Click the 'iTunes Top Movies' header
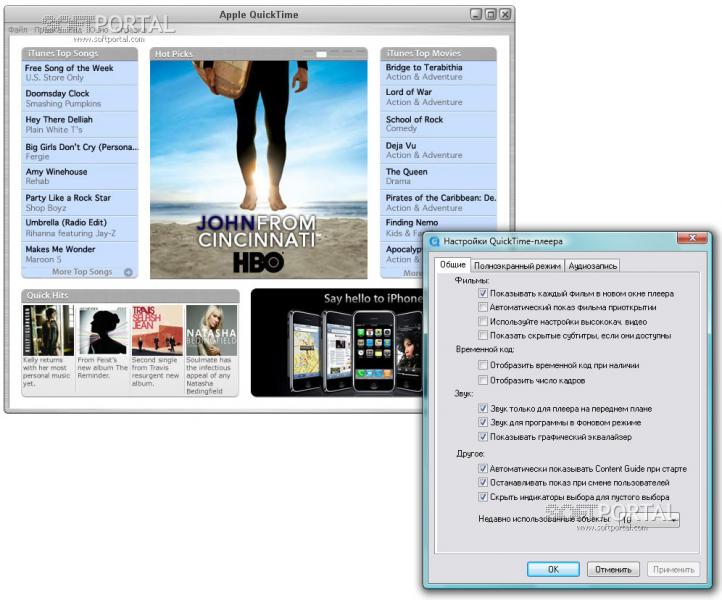This screenshot has height=600, width=722. coord(438,54)
